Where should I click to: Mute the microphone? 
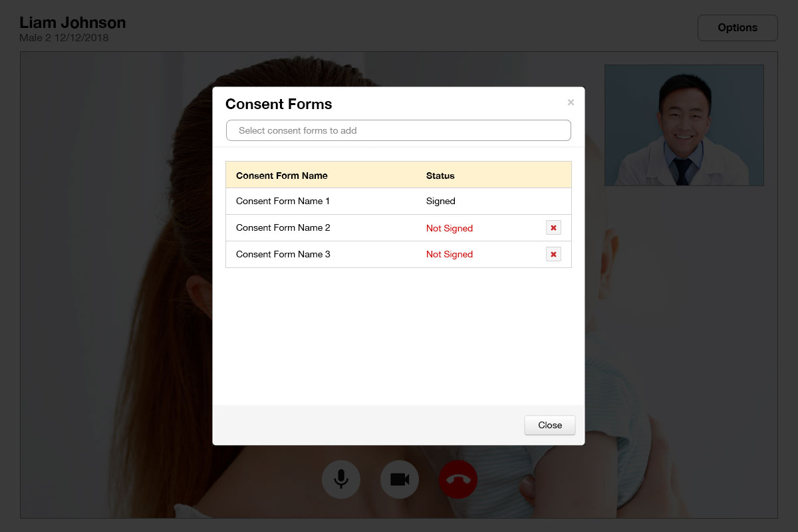click(341, 479)
